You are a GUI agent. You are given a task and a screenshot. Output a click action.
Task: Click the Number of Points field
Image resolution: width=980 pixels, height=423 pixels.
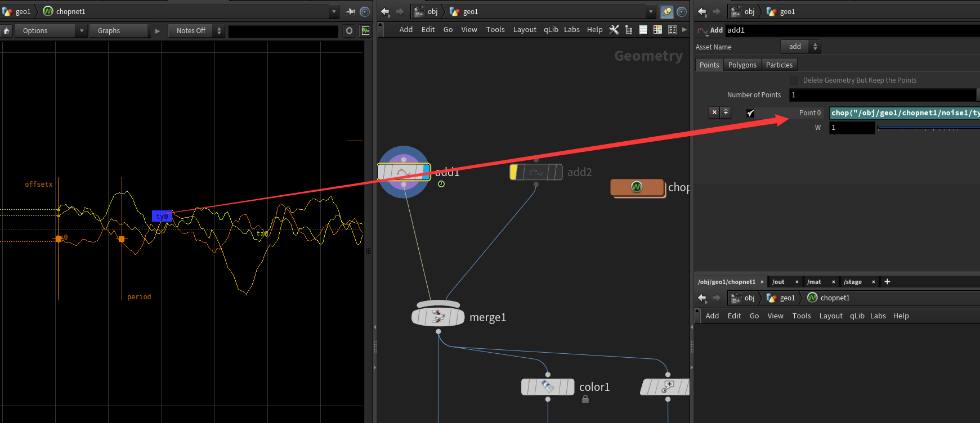pos(882,95)
